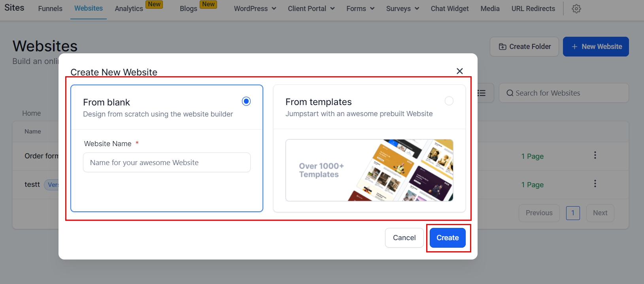Screen dimensions: 644x284
Task: Click the Create Folder button
Action: coord(524,47)
